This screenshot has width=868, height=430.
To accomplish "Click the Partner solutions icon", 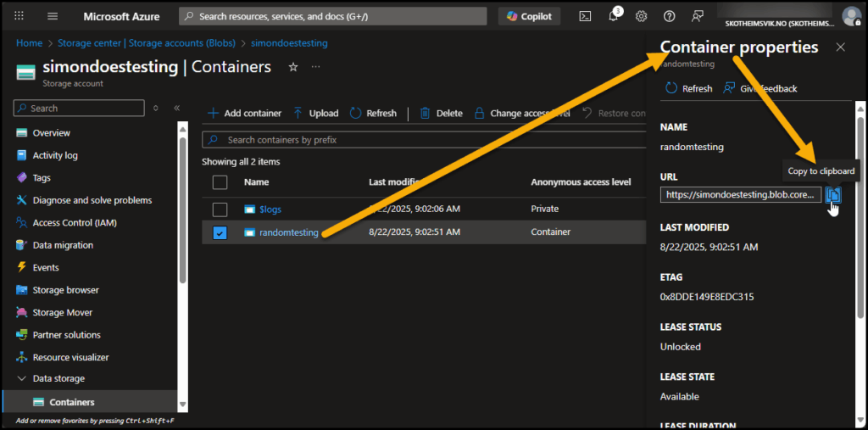I will tap(22, 335).
